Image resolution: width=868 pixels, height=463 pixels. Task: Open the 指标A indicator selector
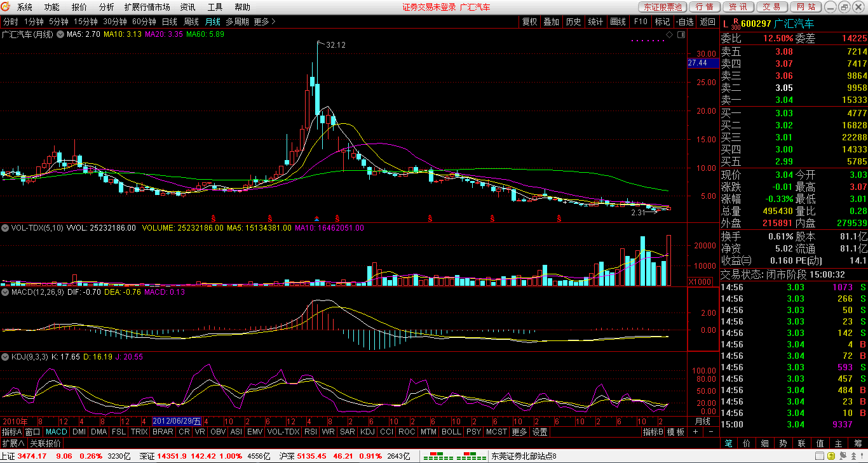coord(11,432)
